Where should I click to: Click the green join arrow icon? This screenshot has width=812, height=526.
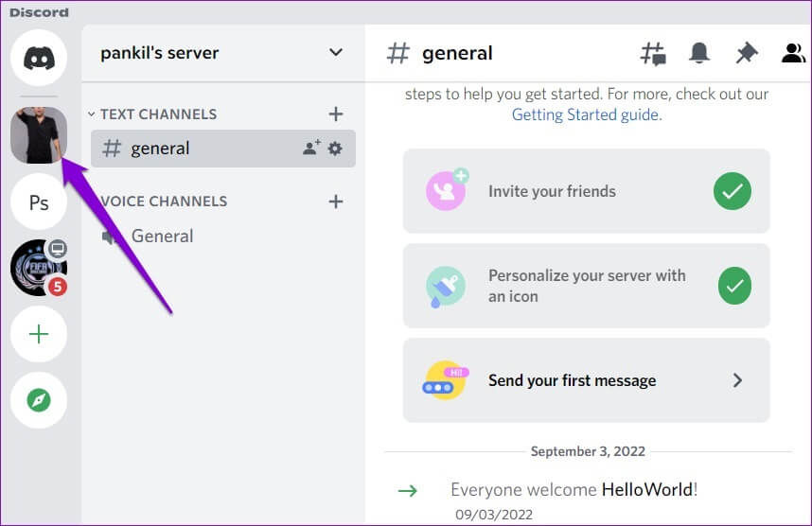pos(408,490)
